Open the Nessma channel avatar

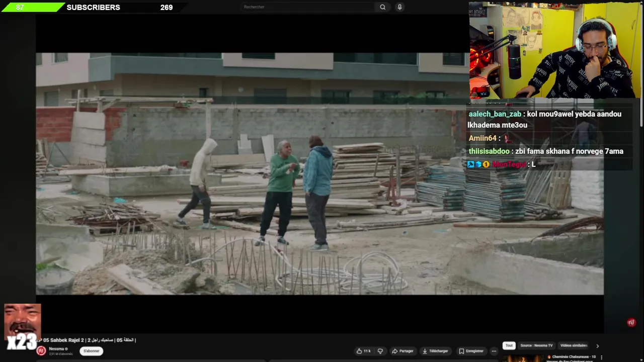[x=41, y=351]
